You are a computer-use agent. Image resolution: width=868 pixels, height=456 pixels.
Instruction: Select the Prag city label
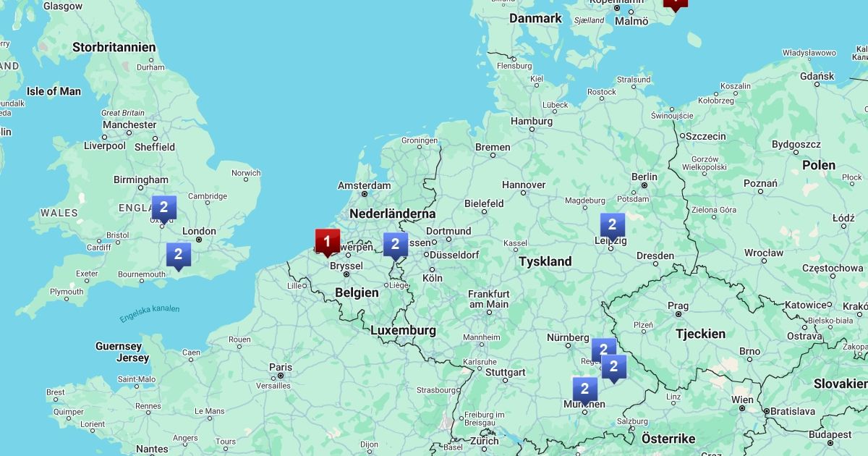click(x=678, y=305)
